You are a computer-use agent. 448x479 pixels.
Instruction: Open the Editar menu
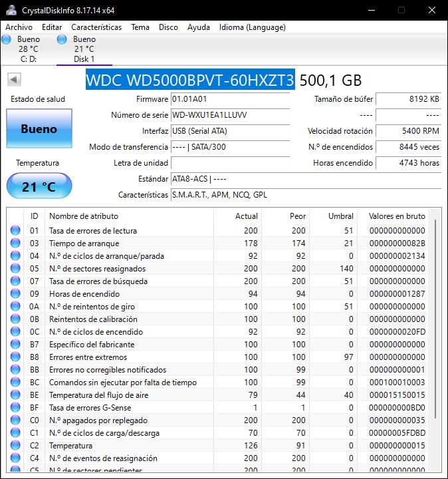[52, 27]
